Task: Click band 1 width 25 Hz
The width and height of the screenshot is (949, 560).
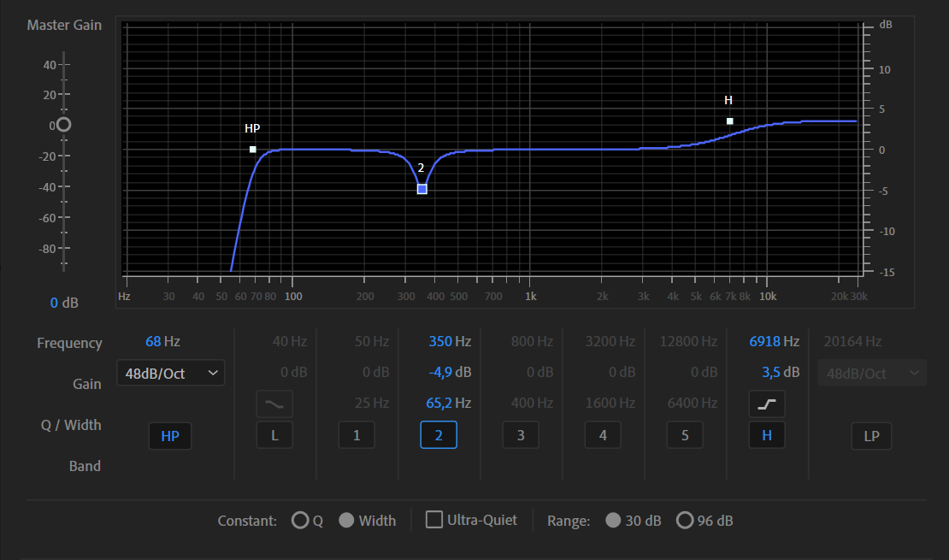Action: (372, 404)
